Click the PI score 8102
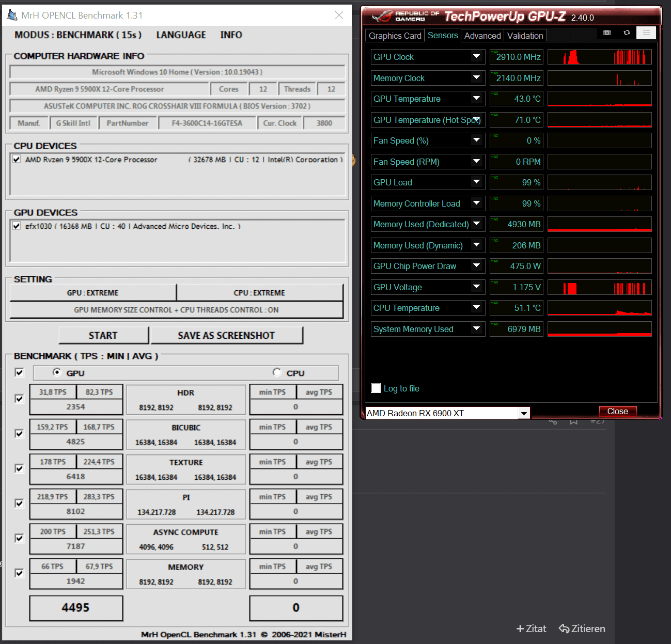Viewport: 671px width, 644px height. coord(76,511)
